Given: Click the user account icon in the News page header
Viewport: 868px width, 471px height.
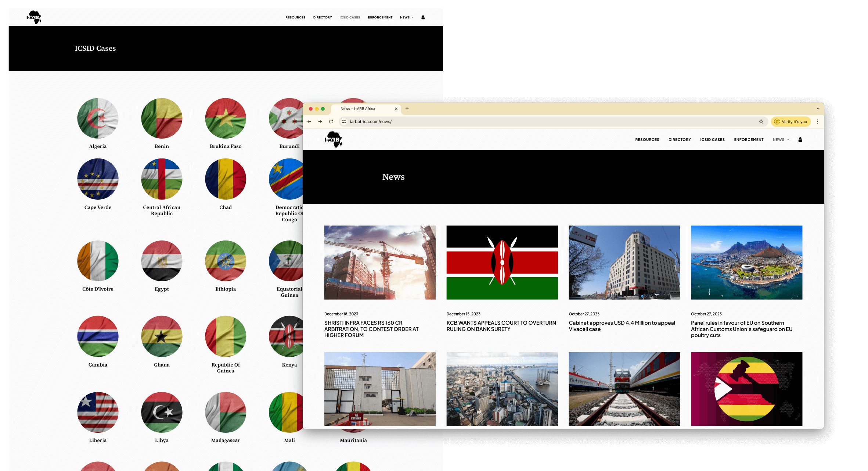Looking at the screenshot, I should (x=800, y=140).
